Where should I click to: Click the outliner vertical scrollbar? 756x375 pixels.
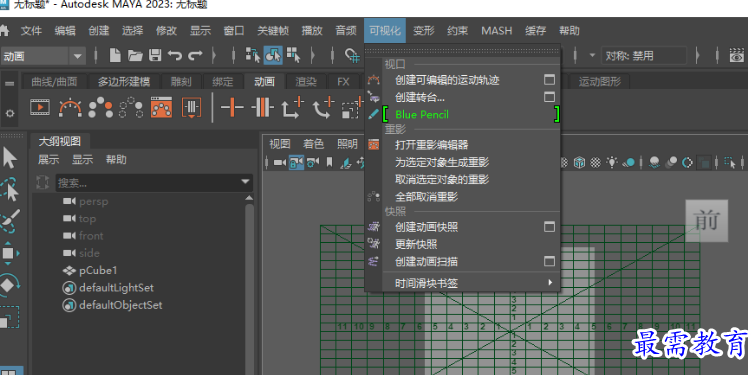point(249,284)
